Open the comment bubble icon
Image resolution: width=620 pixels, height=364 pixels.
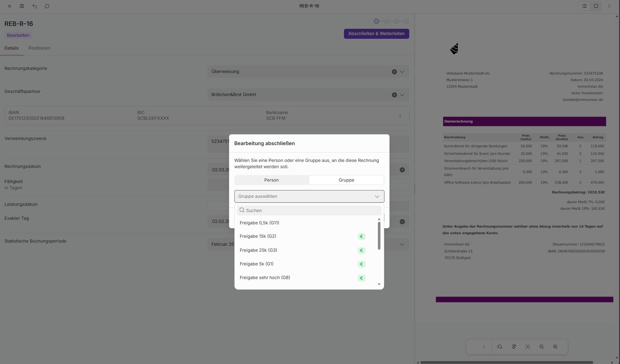[47, 6]
